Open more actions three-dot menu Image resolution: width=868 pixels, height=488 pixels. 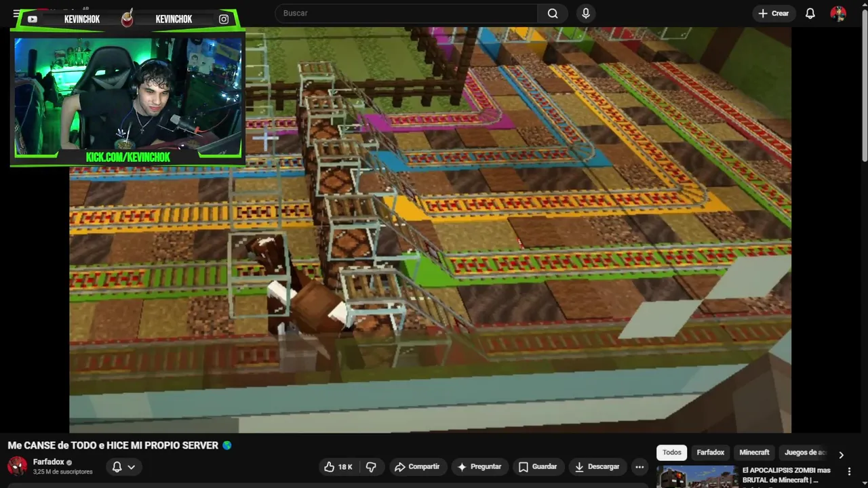pyautogui.click(x=639, y=467)
